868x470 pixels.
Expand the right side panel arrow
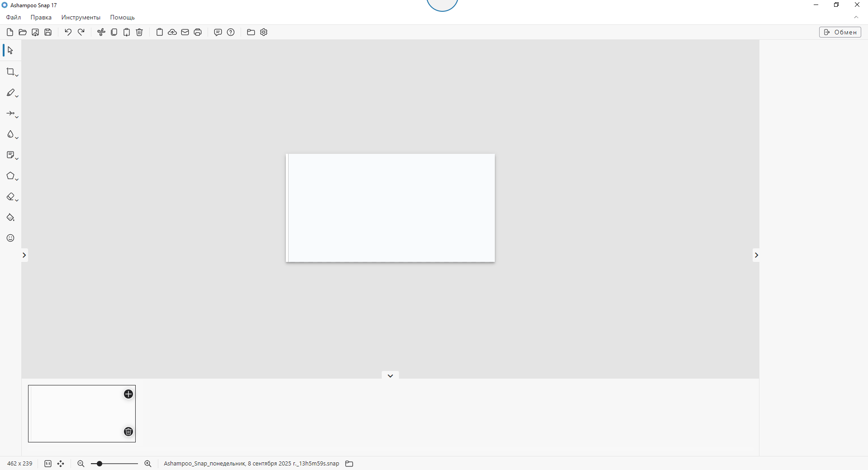click(756, 255)
